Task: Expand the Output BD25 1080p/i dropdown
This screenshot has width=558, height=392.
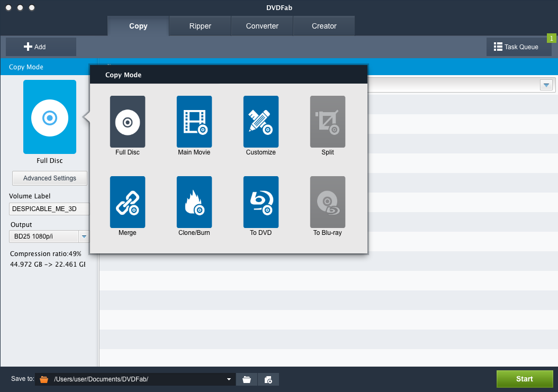Action: 84,236
